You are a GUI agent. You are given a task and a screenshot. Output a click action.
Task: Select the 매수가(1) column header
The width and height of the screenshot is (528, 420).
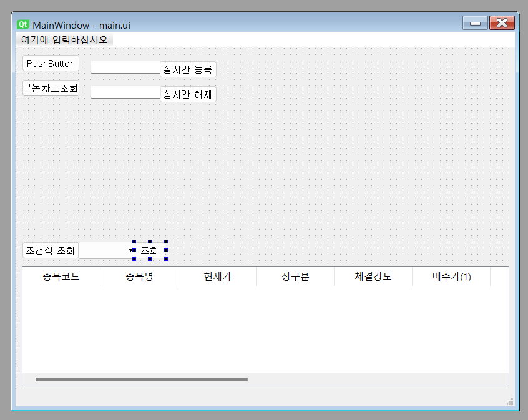(451, 276)
